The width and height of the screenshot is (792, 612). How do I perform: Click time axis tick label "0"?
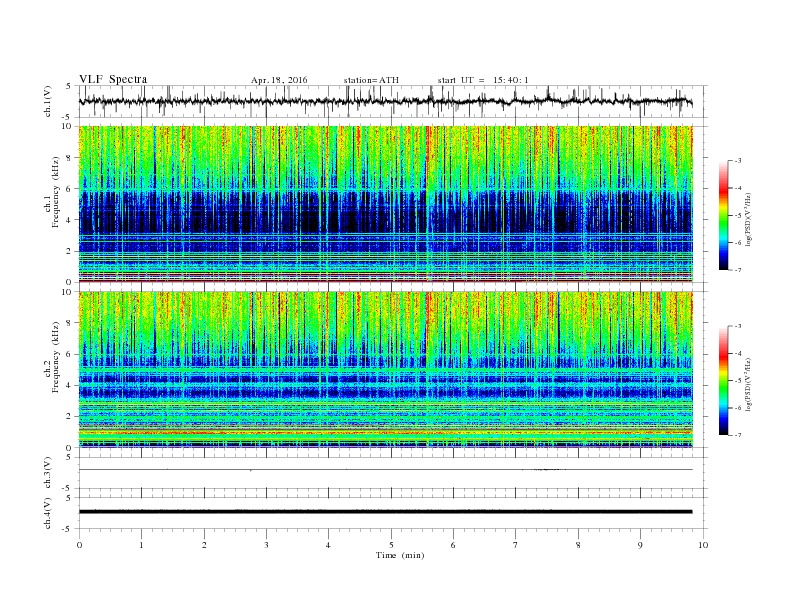[x=79, y=545]
